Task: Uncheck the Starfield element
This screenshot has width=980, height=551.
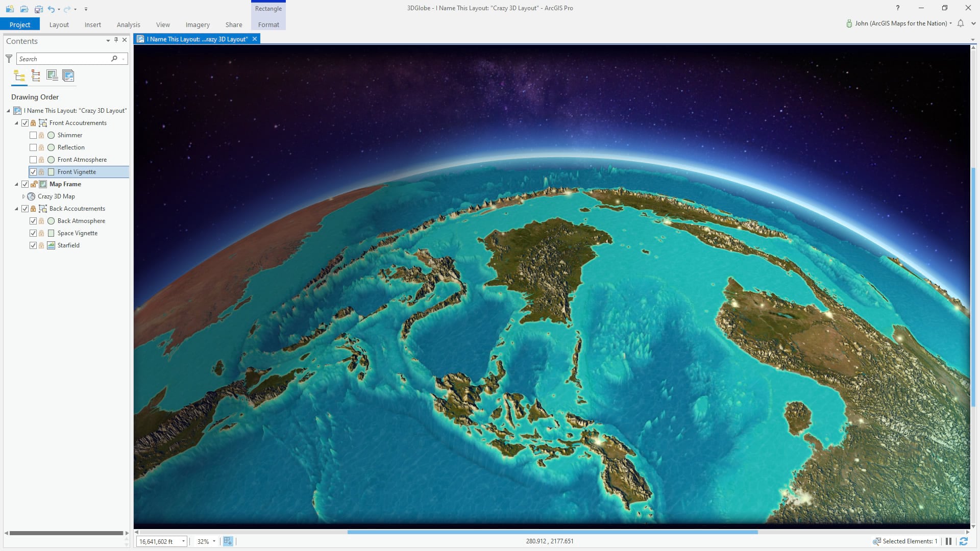Action: pyautogui.click(x=33, y=245)
